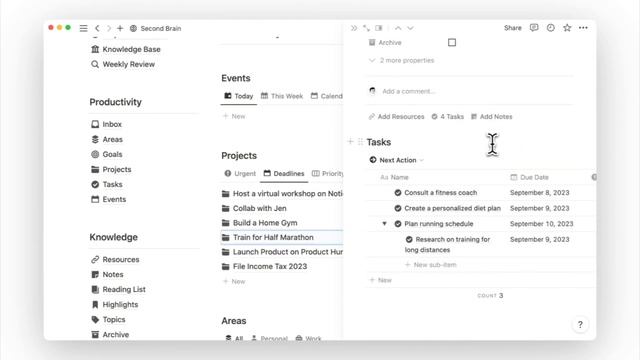Click Add Notes button

[x=491, y=117]
